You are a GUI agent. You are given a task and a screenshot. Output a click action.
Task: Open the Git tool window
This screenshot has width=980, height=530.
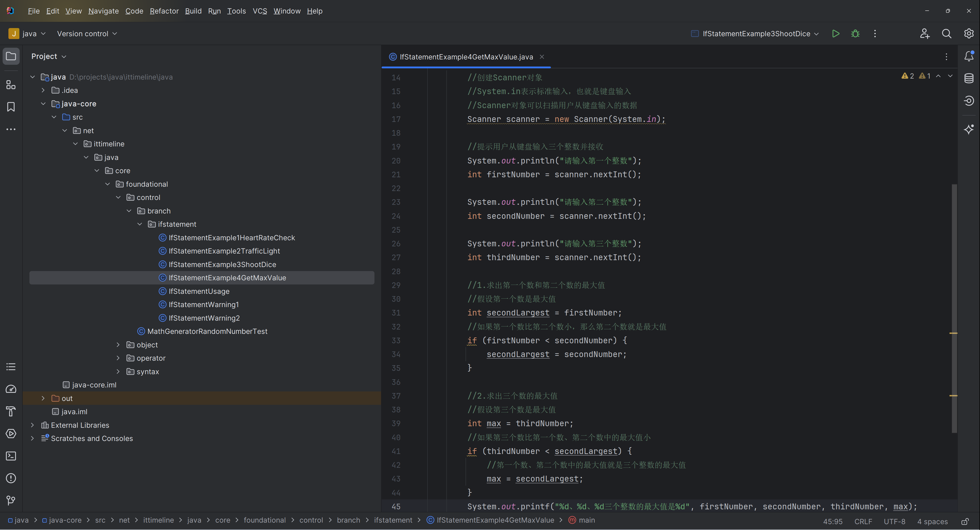point(11,500)
